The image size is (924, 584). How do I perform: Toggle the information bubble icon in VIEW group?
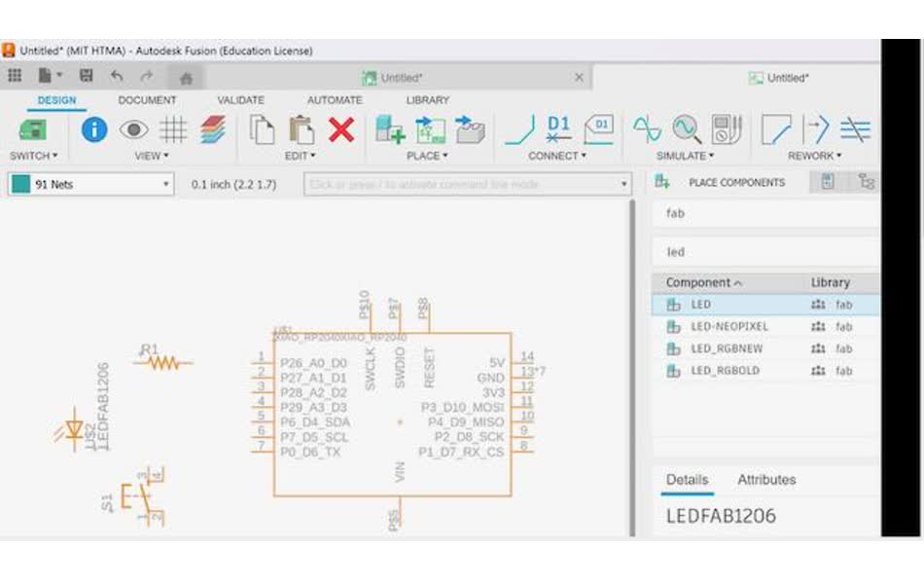point(94,129)
